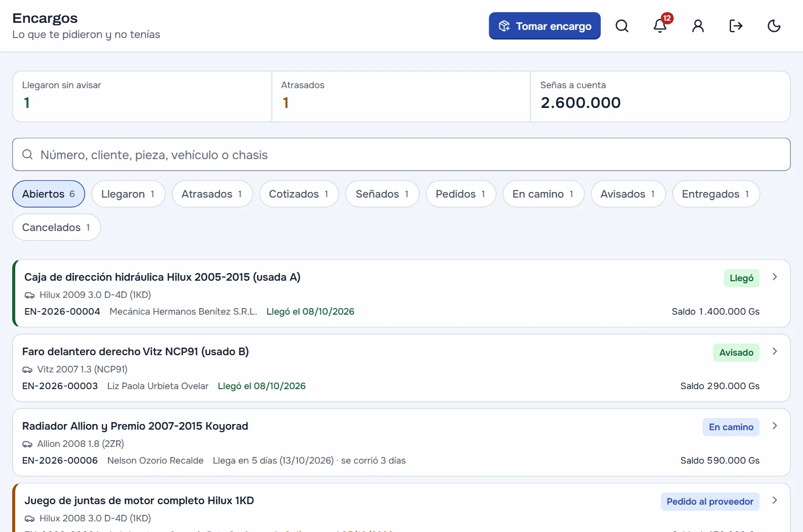Expand chevron on Caja de dirección hidráulica row
This screenshot has width=803, height=532.
click(x=775, y=277)
